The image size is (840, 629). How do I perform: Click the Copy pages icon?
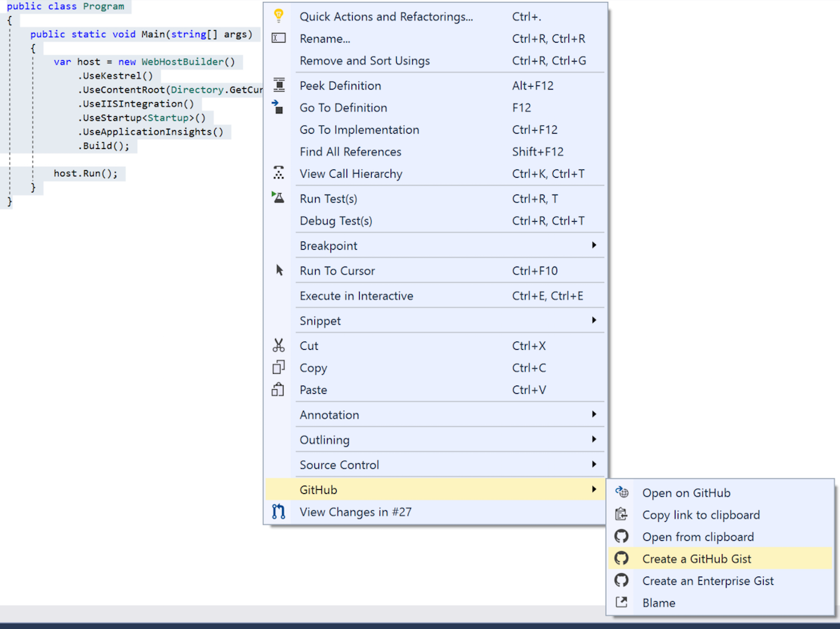[279, 367]
